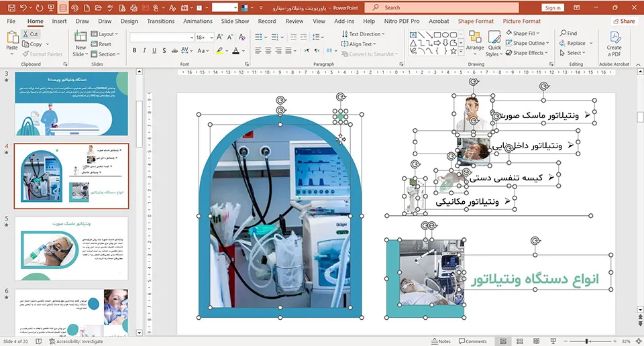Choose the rectangle shape in gallery

coord(437,35)
